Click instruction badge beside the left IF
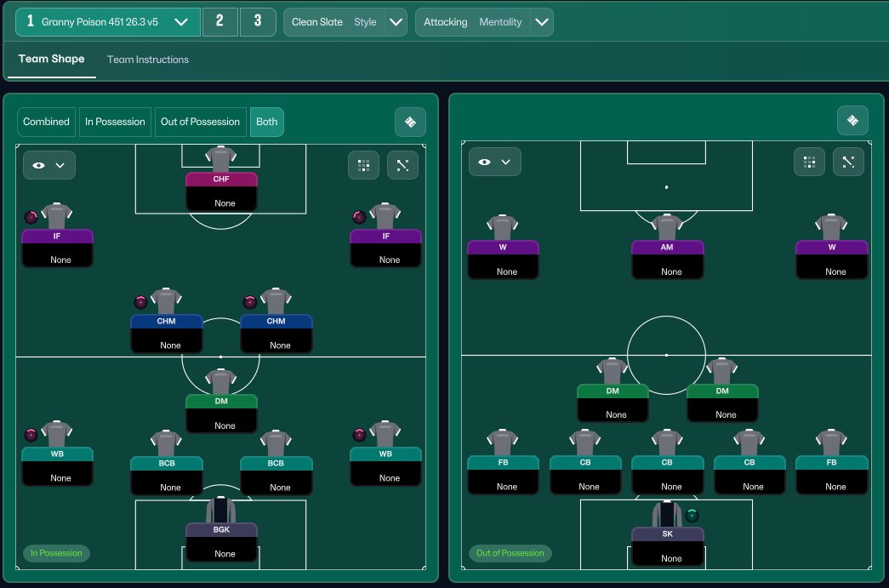 [x=31, y=217]
